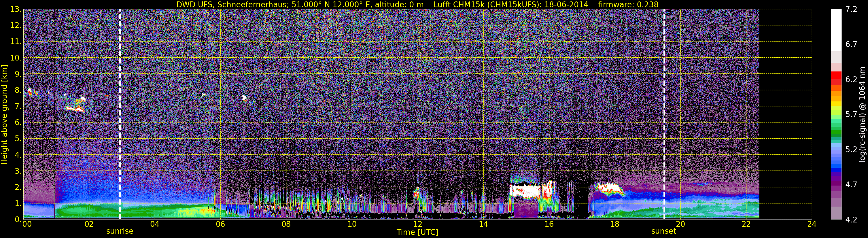Click the time axis tick "02"
The height and width of the screenshot is (238, 868).
point(89,224)
